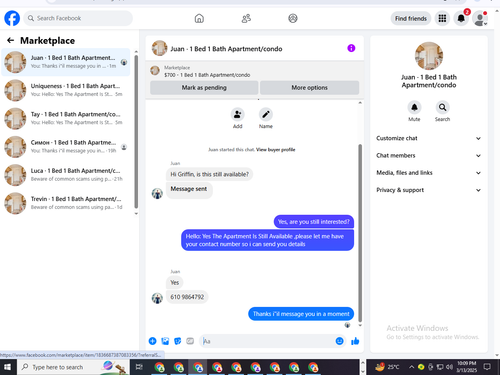
Task: Click Juan's 'Yes' reply bubble
Action: click(x=175, y=283)
